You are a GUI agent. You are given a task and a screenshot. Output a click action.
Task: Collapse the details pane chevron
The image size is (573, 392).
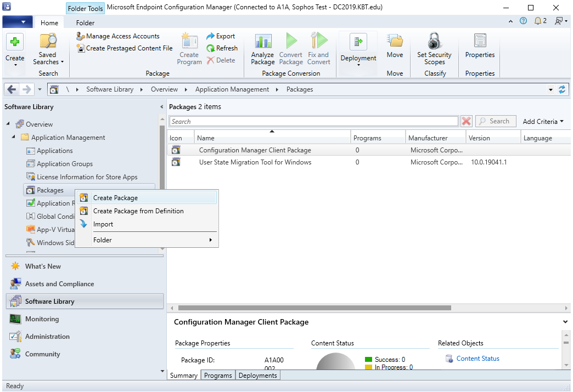[565, 322]
